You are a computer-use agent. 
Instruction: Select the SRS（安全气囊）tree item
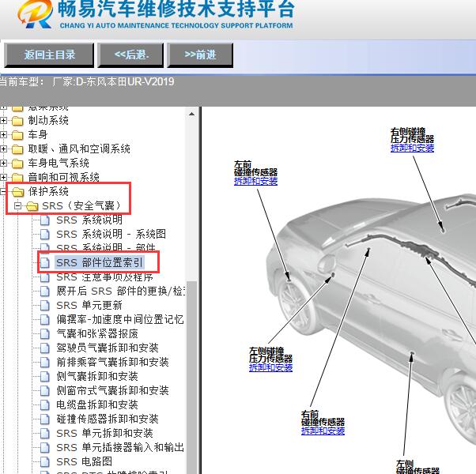coord(81,206)
